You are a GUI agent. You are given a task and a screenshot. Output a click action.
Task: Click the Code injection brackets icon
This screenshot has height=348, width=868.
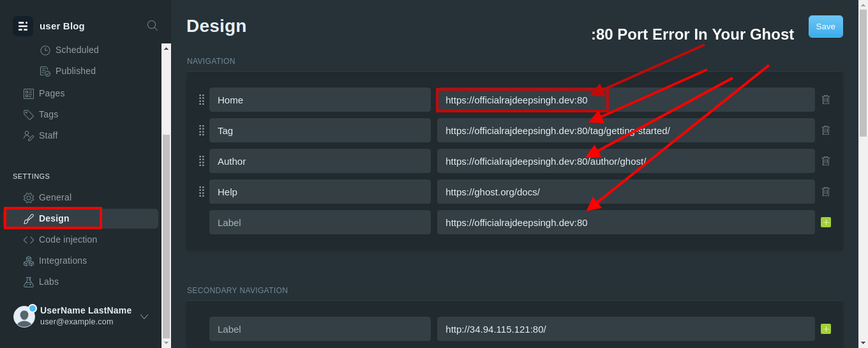pos(29,239)
